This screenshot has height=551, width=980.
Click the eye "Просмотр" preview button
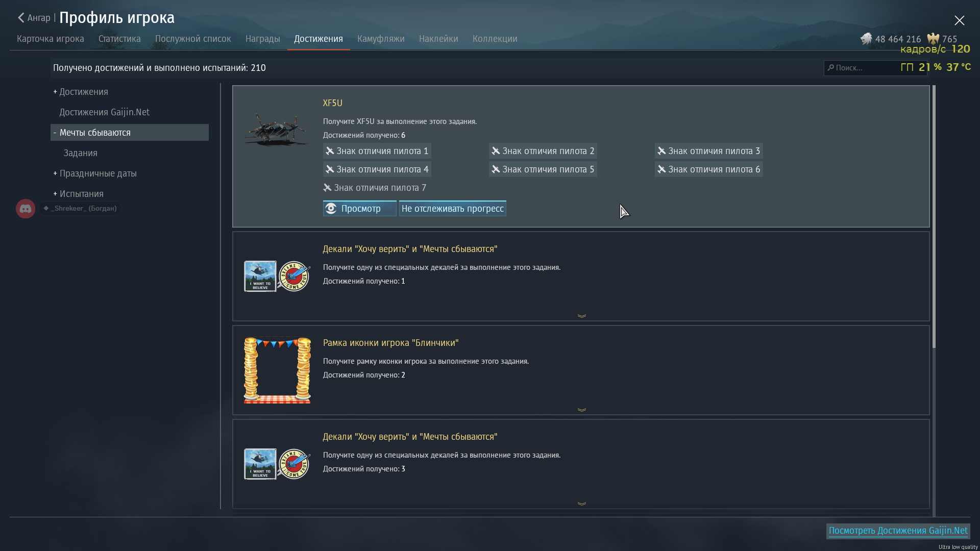point(359,208)
